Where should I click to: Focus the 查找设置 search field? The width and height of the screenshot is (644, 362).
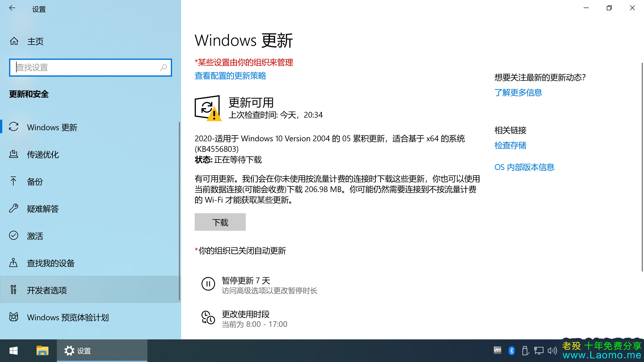point(91,67)
